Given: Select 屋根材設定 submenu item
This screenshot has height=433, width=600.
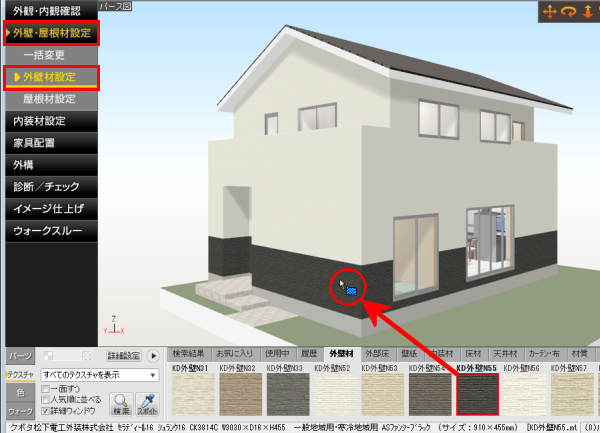Looking at the screenshot, I should coord(52,99).
